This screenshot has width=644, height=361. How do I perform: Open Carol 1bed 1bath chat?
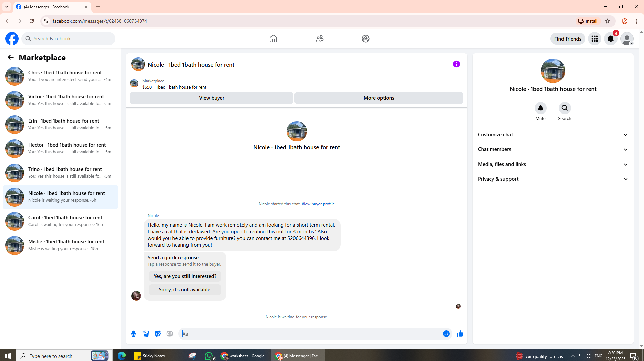point(60,221)
